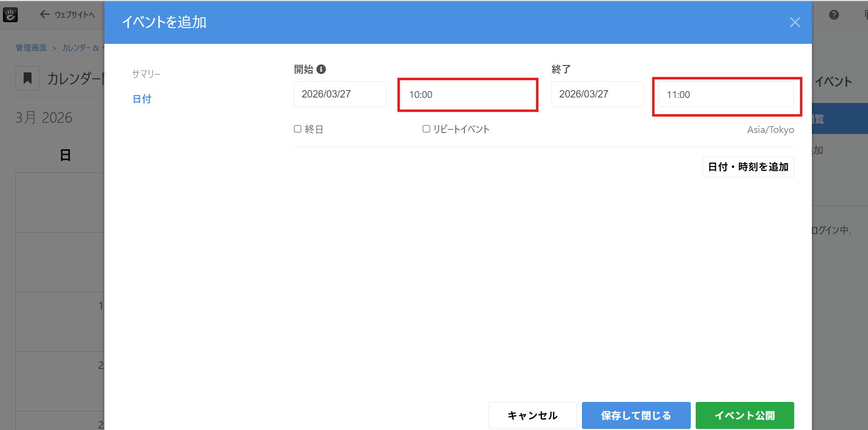Click the bookmark icon beside calendar title
868x430 pixels.
point(28,78)
